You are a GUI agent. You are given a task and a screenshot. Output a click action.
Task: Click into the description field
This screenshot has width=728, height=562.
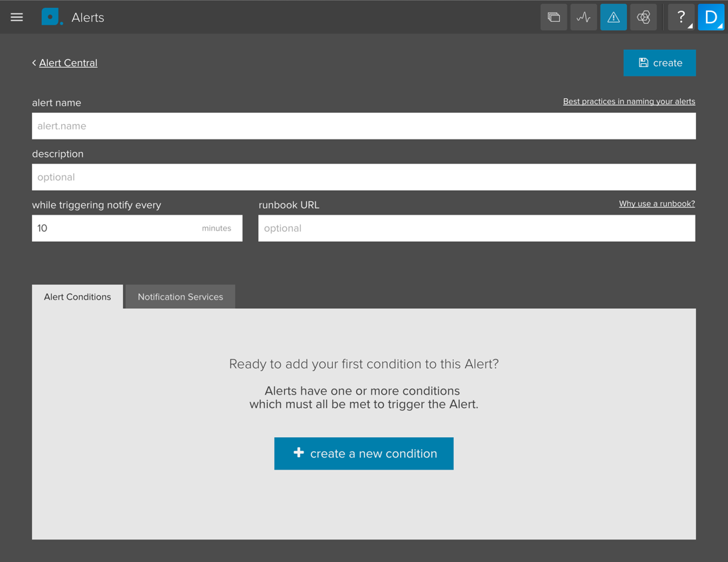point(363,177)
